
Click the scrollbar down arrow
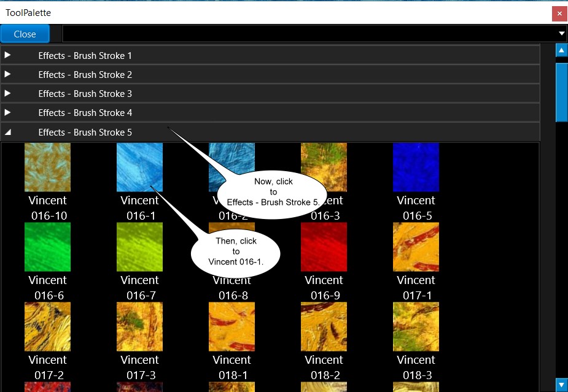point(561,385)
